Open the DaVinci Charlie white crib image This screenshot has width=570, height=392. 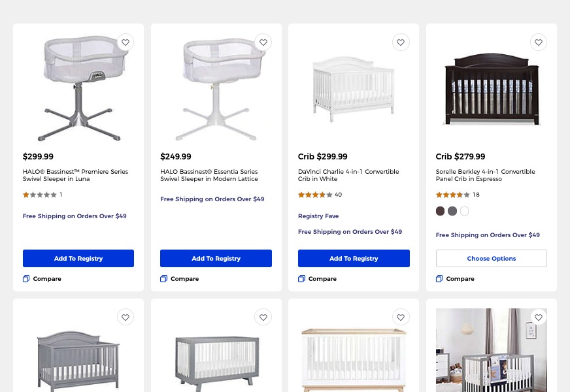click(x=354, y=90)
